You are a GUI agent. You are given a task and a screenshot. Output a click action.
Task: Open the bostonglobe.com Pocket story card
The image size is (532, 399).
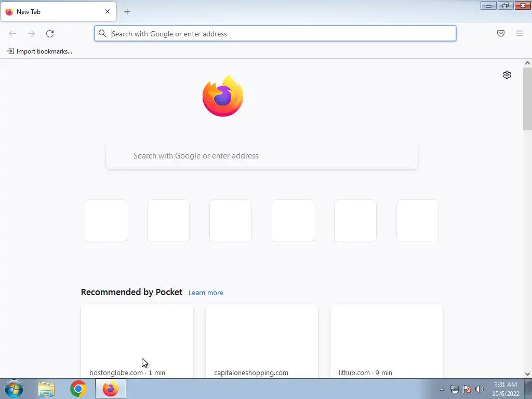click(x=137, y=341)
